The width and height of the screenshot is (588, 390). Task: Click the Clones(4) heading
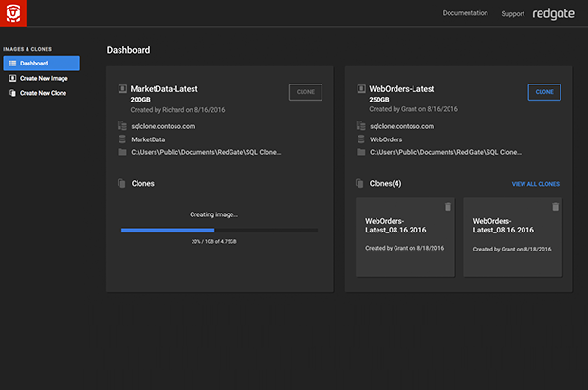[385, 183]
